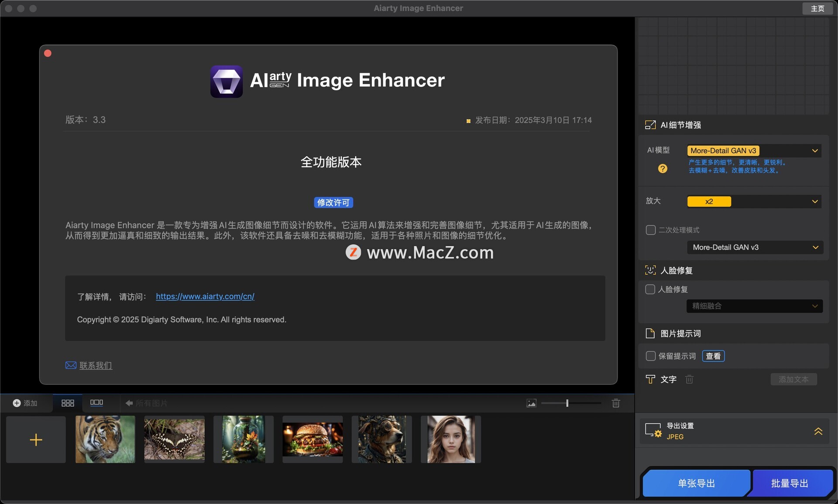Click the 查看 button
Screen dimensions: 838x504
point(713,356)
